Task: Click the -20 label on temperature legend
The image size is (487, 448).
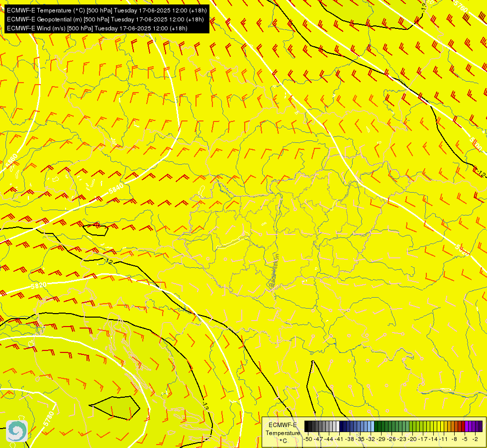Action: 412,439
